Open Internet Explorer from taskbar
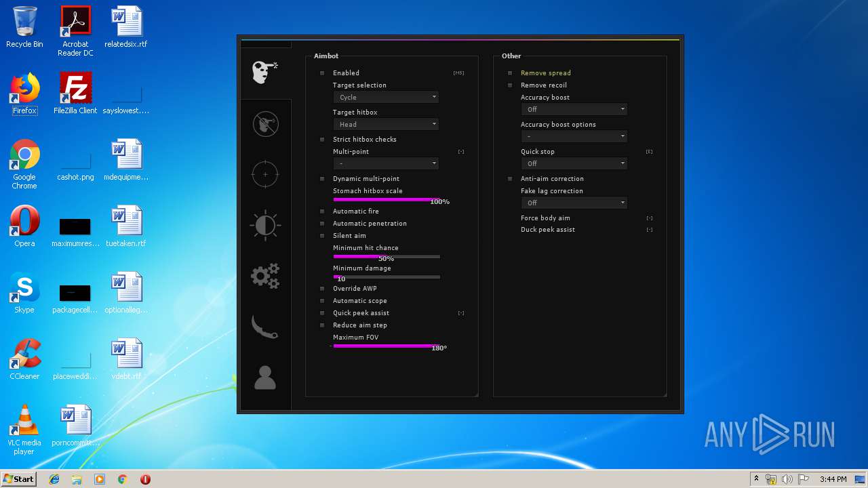Screen dimensions: 868x488 pos(54,479)
